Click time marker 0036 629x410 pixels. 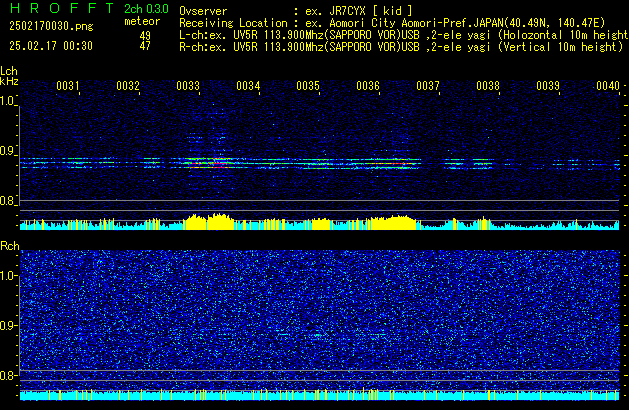click(368, 86)
